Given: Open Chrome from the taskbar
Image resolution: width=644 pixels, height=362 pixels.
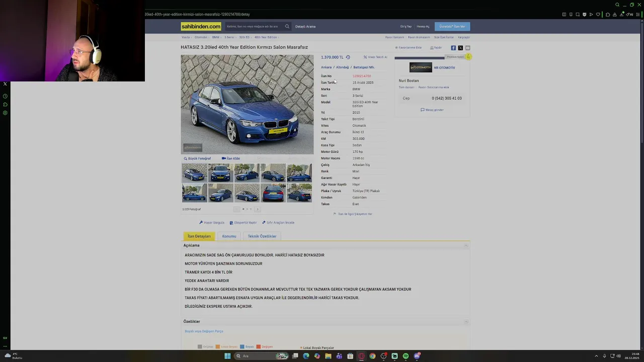Looking at the screenshot, I should point(372,356).
